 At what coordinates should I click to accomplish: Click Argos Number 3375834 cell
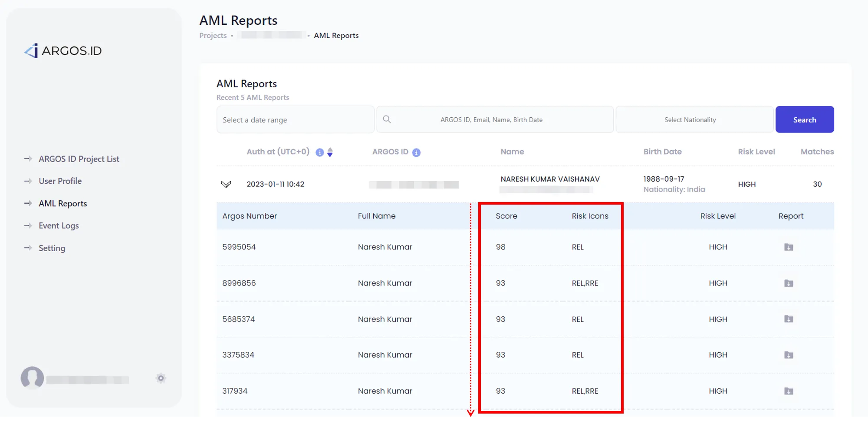238,354
